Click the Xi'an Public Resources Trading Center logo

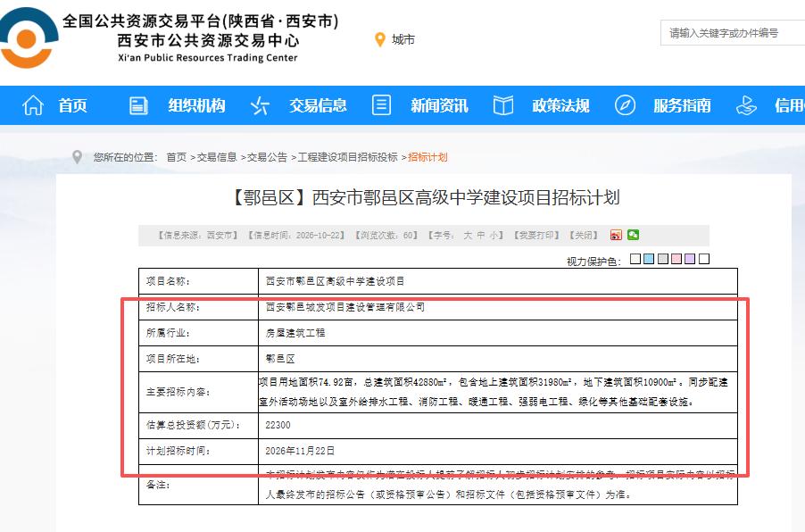click(29, 37)
